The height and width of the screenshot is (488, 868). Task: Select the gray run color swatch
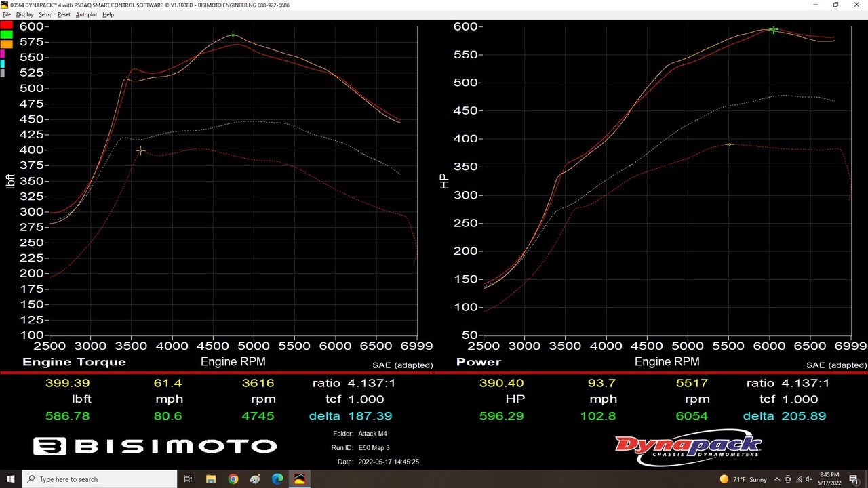[2, 73]
